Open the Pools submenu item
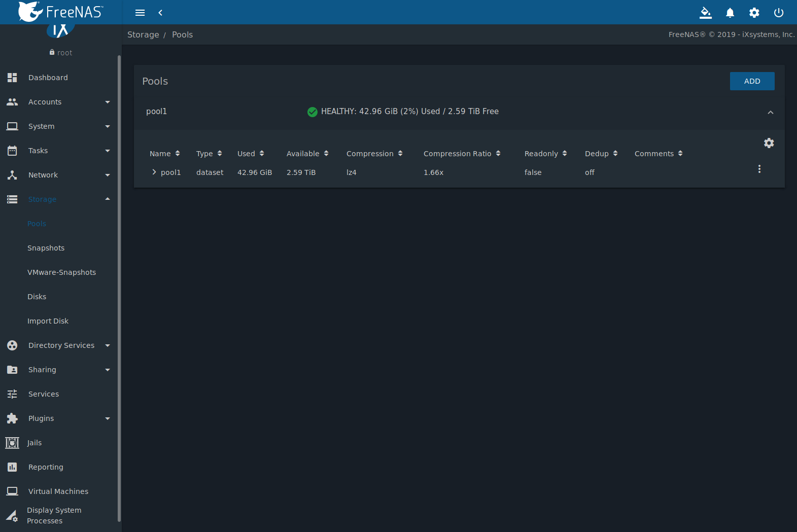This screenshot has width=797, height=532. coord(37,224)
